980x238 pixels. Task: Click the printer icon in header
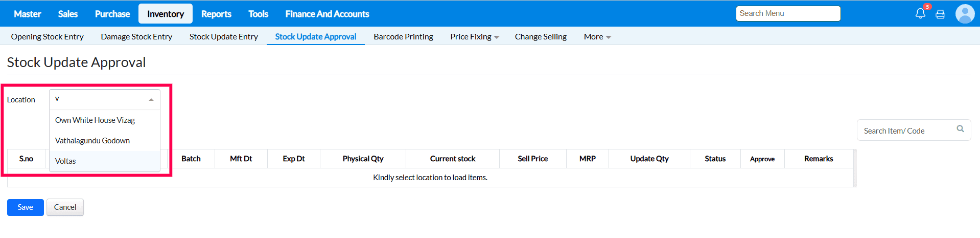pos(940,14)
